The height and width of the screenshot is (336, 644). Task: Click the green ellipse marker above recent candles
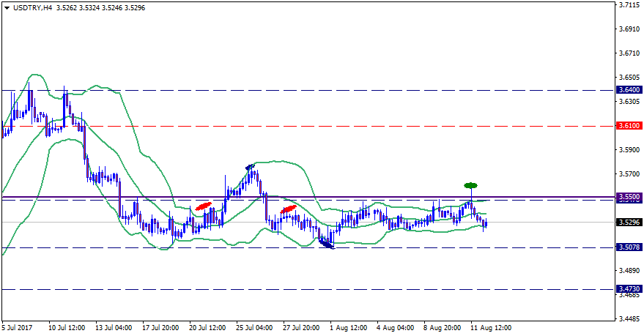coord(470,184)
